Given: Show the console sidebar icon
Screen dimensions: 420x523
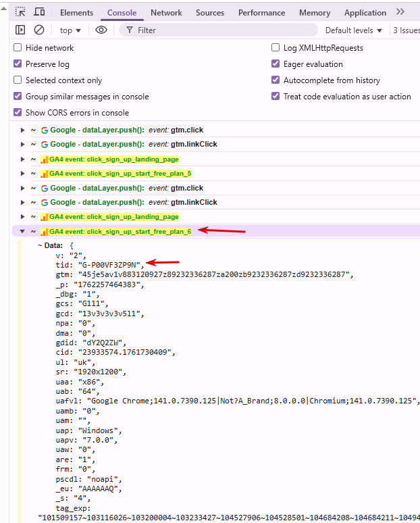Looking at the screenshot, I should point(20,30).
